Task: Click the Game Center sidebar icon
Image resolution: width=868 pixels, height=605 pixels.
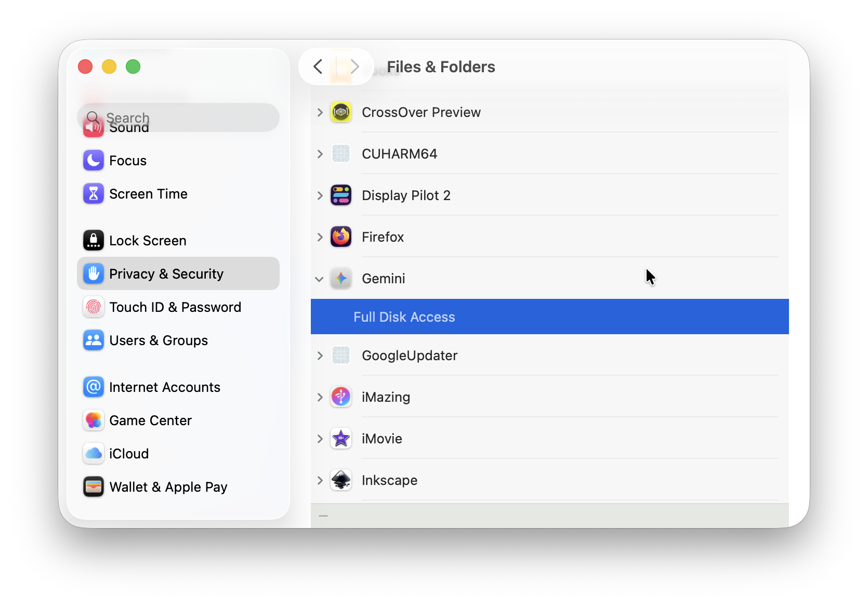Action: [94, 420]
